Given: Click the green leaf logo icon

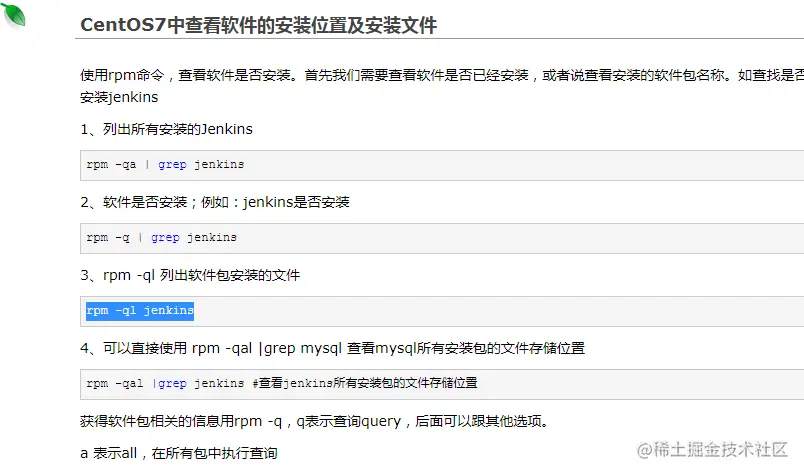Looking at the screenshot, I should point(14,14).
